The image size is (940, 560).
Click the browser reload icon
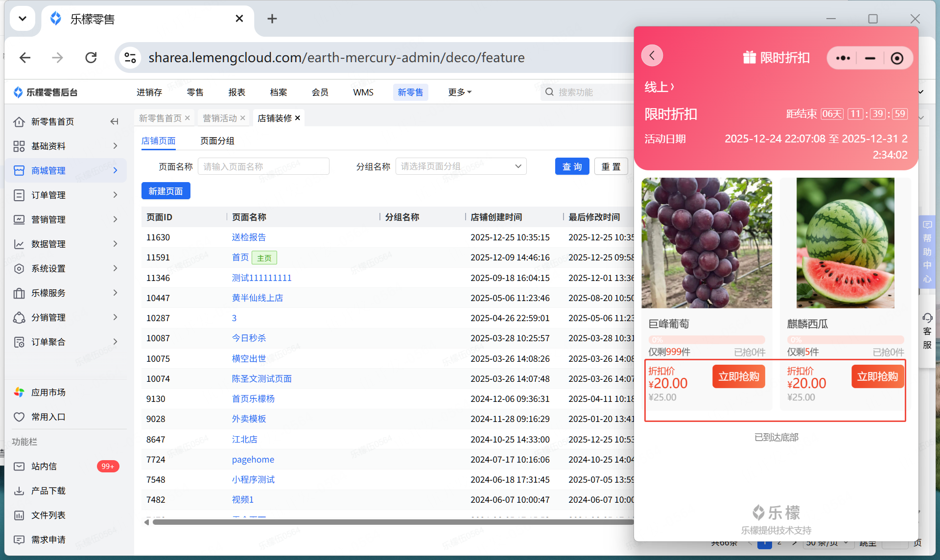pos(91,58)
